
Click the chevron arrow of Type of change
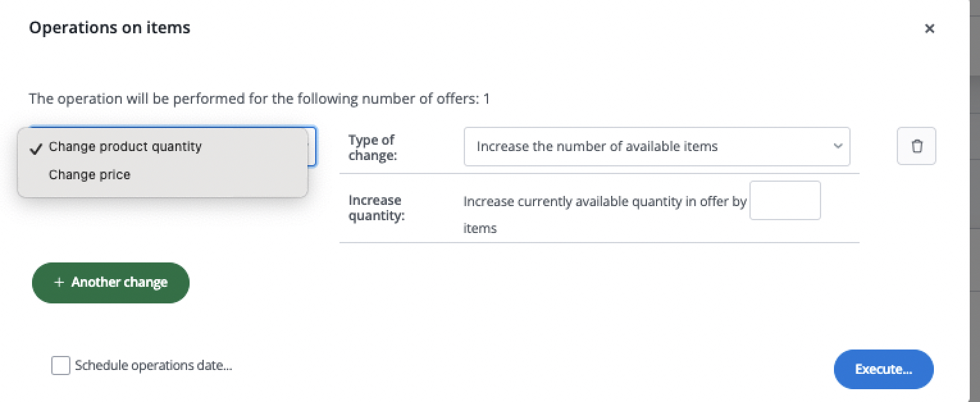click(838, 146)
